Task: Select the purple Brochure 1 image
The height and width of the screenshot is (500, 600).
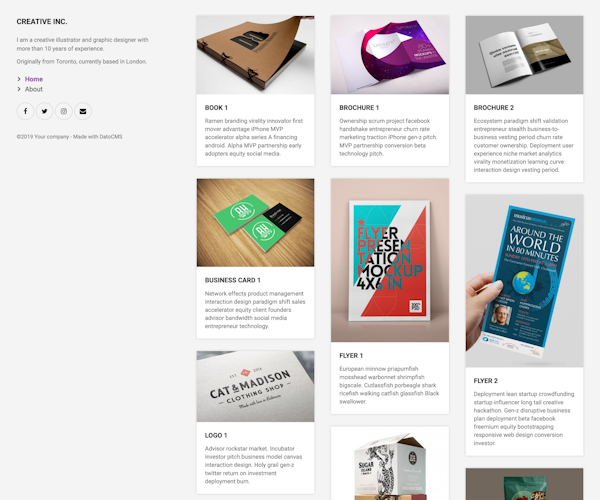Action: (390, 55)
